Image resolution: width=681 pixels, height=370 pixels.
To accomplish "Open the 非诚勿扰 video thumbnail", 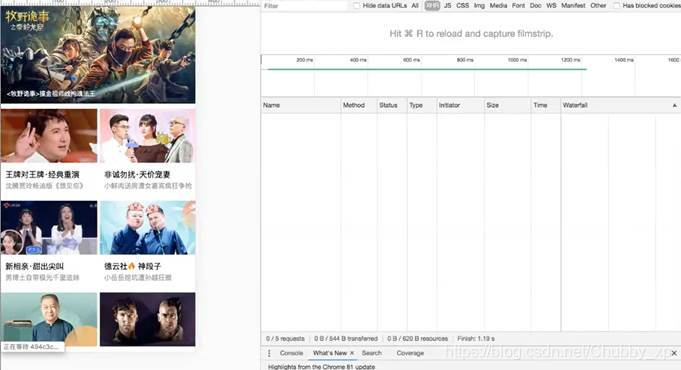I will coord(148,136).
